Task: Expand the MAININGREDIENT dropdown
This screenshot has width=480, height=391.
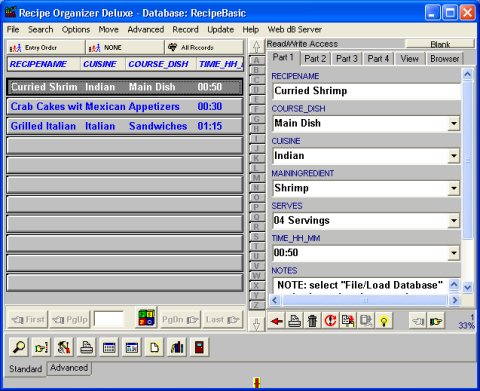Action: click(x=454, y=188)
